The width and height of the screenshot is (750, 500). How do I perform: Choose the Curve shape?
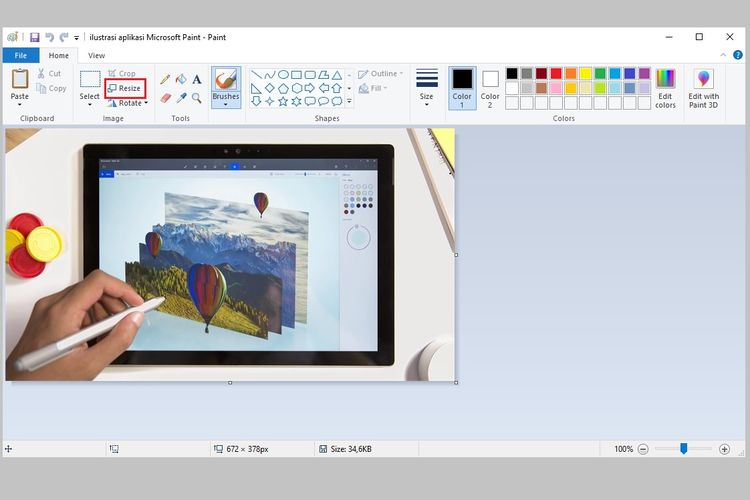(270, 75)
